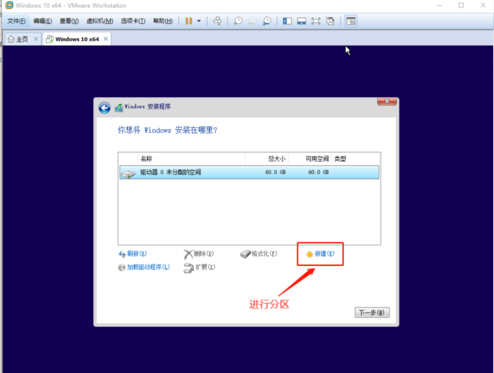Screen dimensions: 494x373
Task: Open the 查看(V) menu
Action: point(69,21)
